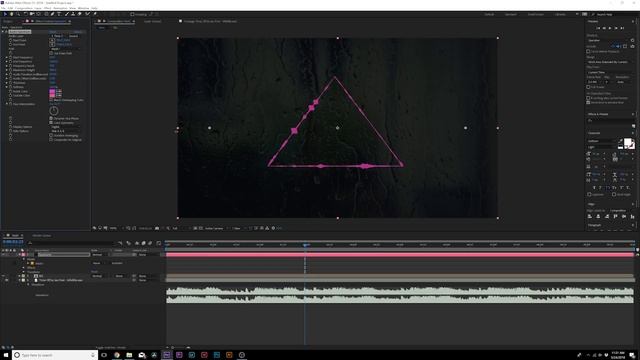640x360 pixels.
Task: Select the Selection arrow tool
Action: [x=5, y=14]
